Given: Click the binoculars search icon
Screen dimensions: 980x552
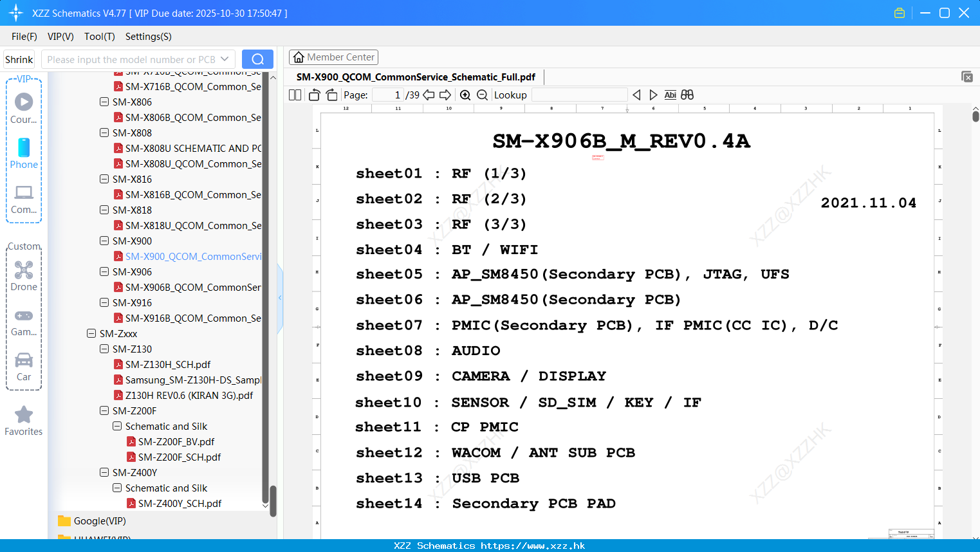Looking at the screenshot, I should tap(687, 95).
